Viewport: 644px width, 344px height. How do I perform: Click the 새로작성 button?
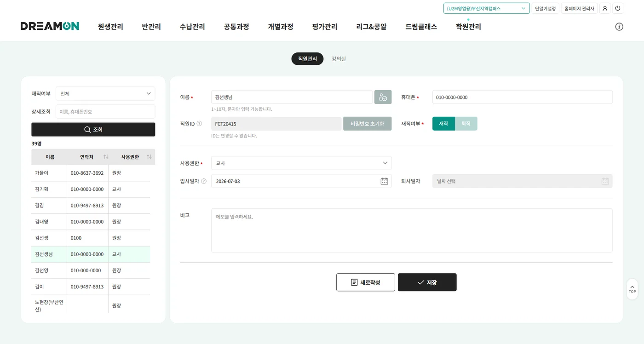(x=366, y=282)
